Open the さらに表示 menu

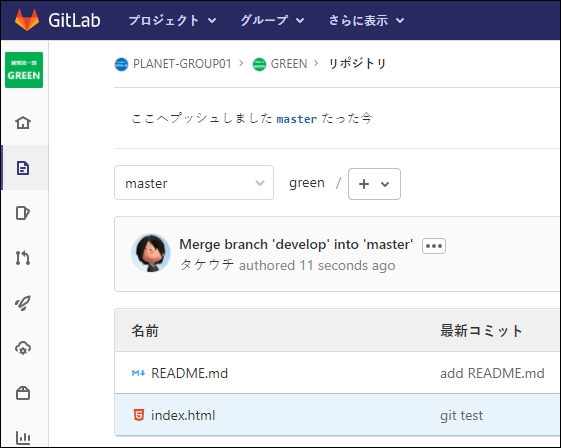pyautogui.click(x=366, y=20)
